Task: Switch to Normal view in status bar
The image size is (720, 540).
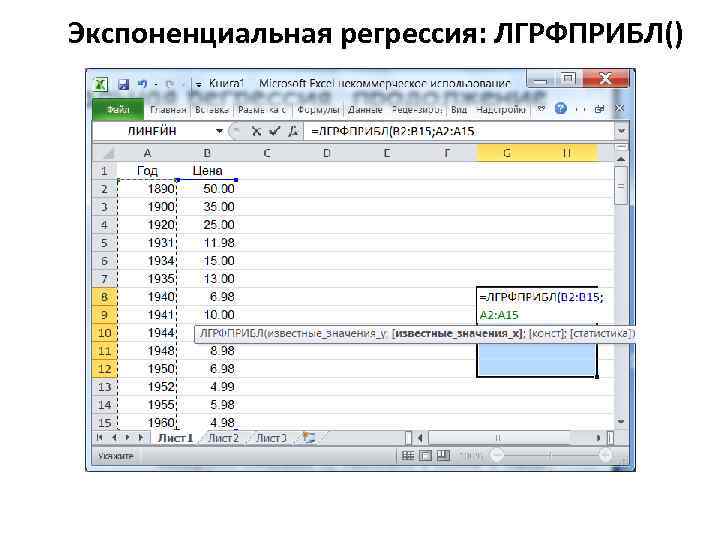Action: 408,456
